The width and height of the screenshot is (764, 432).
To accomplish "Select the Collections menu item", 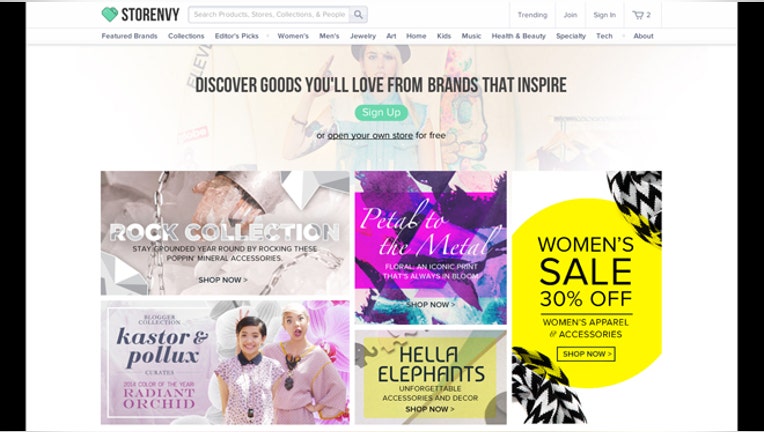I will [186, 36].
